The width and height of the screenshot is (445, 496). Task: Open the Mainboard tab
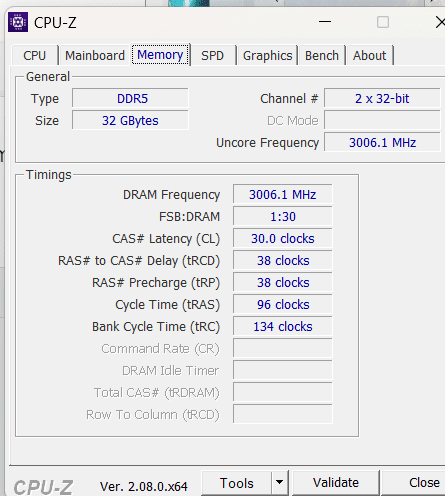point(95,56)
